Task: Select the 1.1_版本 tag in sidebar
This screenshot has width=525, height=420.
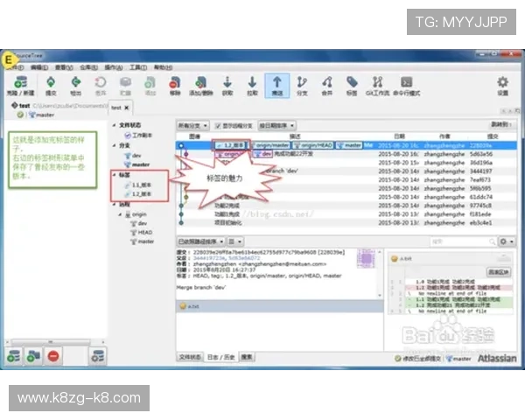Action: [x=142, y=185]
